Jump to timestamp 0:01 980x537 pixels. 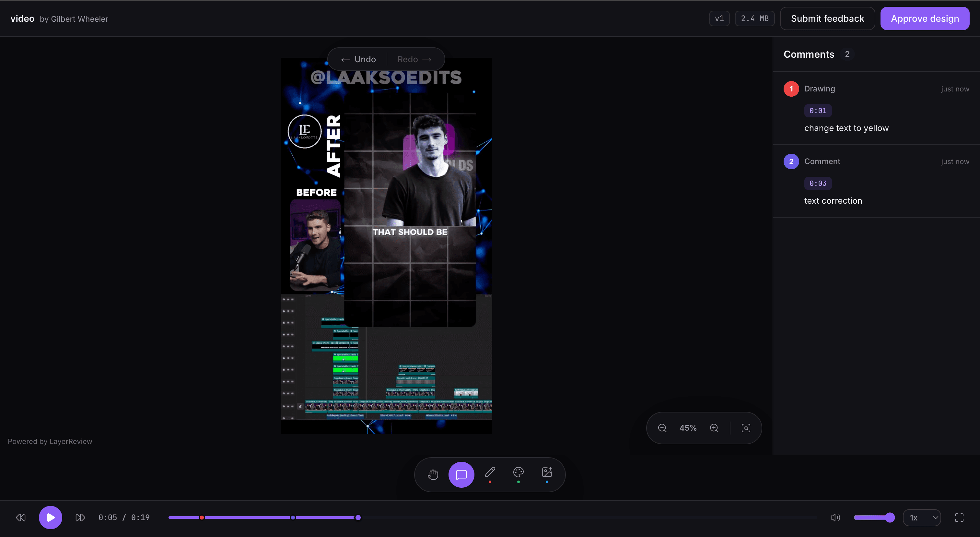[x=818, y=111]
